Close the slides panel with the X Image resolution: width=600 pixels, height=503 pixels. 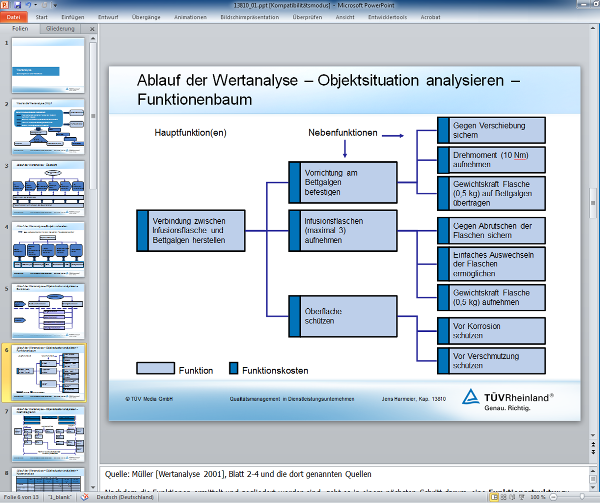point(92,29)
